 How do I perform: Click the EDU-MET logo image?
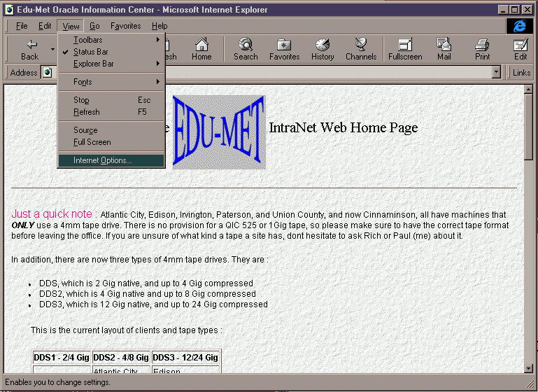coord(219,132)
